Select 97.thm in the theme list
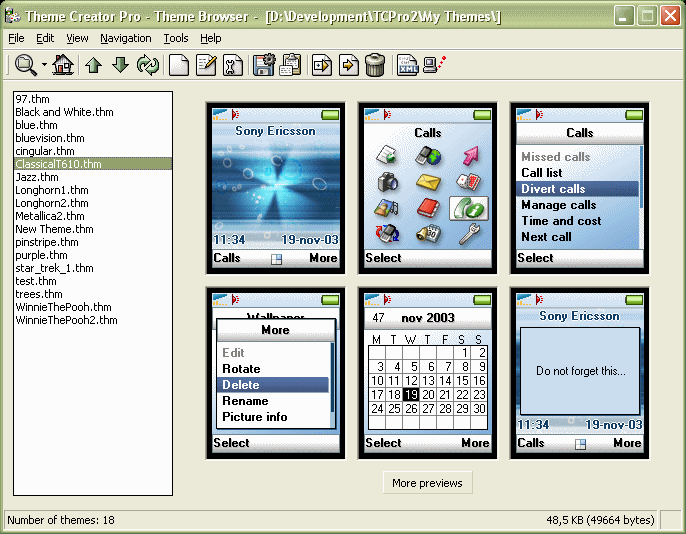This screenshot has height=534, width=686. point(93,99)
